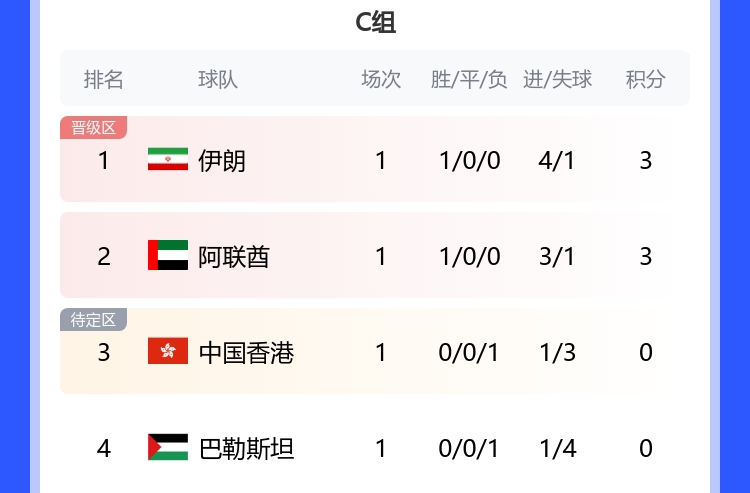750x493 pixels.
Task: Click the Hong Kong China flag icon
Action: pos(167,352)
